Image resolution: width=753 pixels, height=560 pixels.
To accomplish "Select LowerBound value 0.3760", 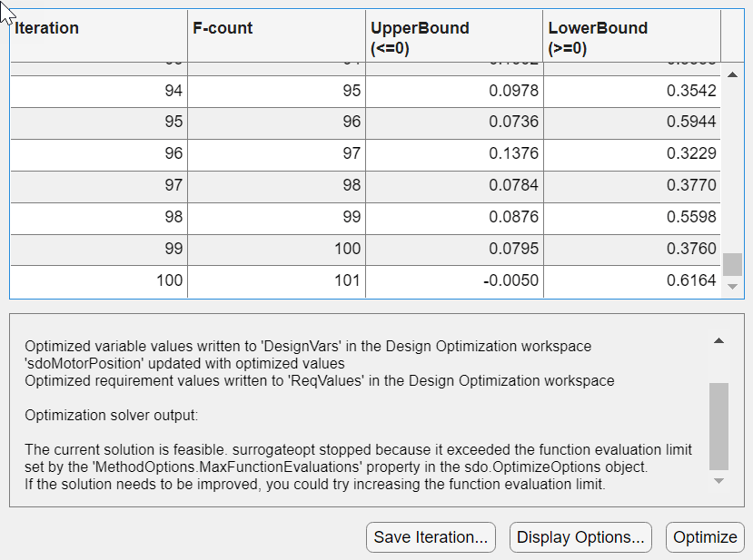I will tap(632, 249).
